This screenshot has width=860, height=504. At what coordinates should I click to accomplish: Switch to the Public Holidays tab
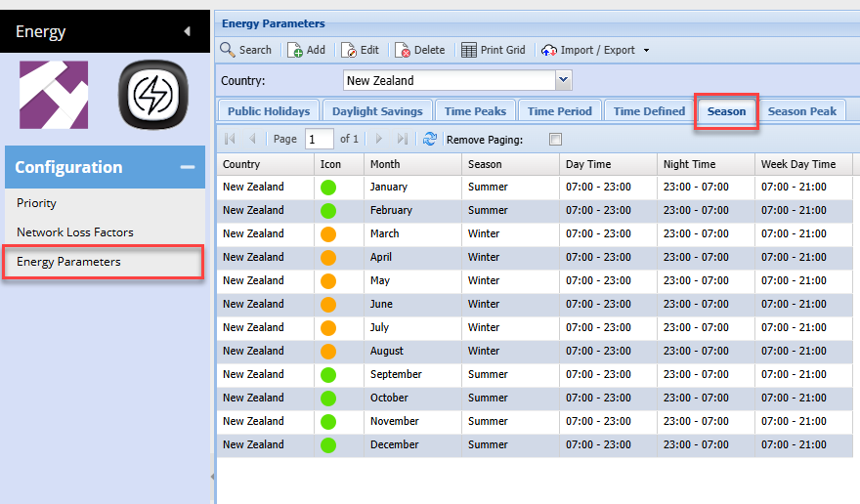click(x=269, y=111)
